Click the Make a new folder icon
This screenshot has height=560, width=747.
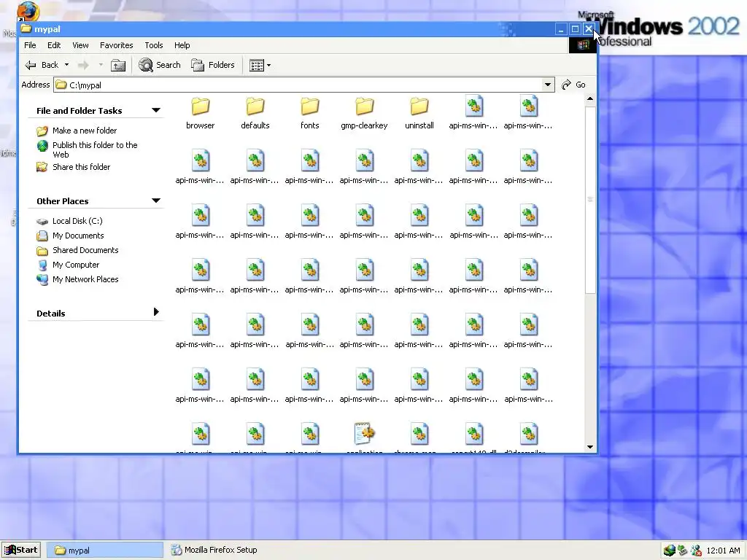[42, 131]
